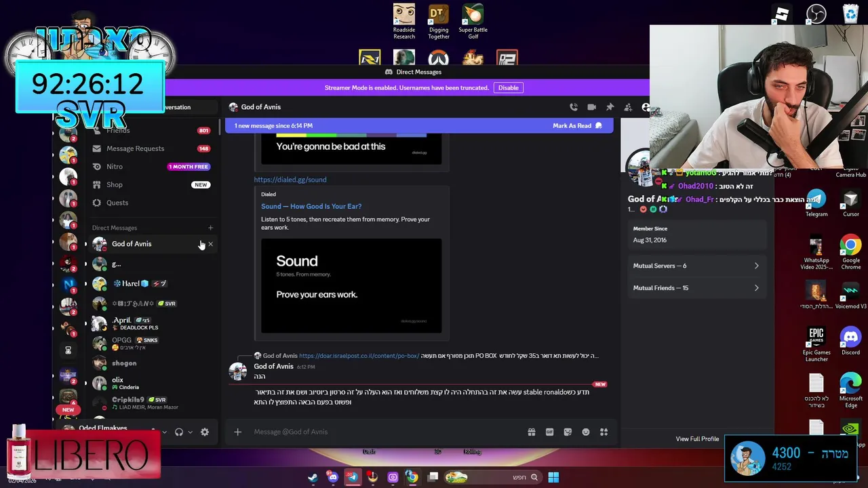This screenshot has width=868, height=488.
Task: Open Steam from the taskbar
Action: [x=313, y=477]
